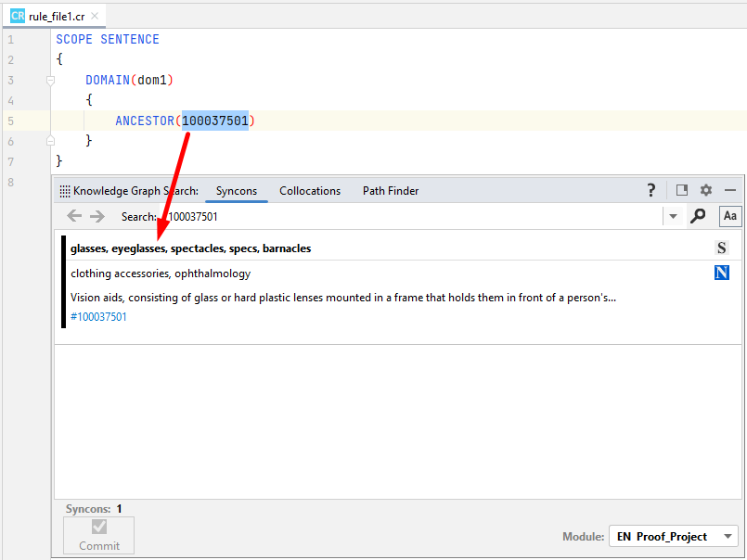
Task: Click the forward navigation arrow
Action: [x=97, y=216]
